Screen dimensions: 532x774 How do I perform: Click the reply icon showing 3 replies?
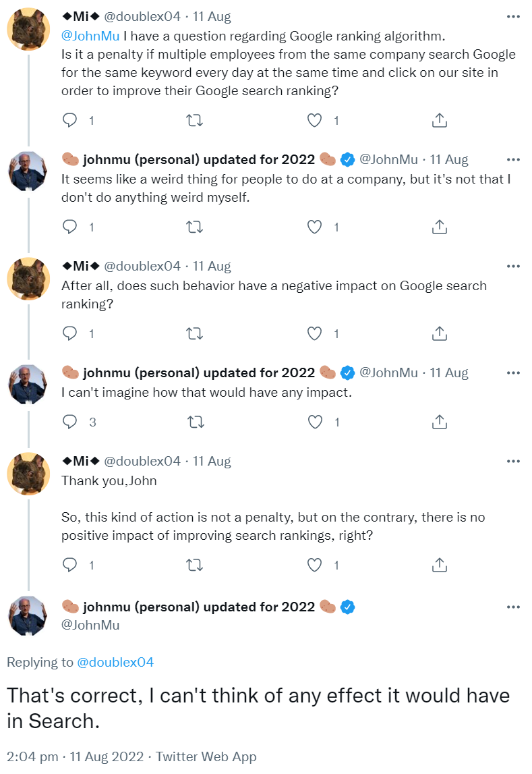tap(69, 422)
